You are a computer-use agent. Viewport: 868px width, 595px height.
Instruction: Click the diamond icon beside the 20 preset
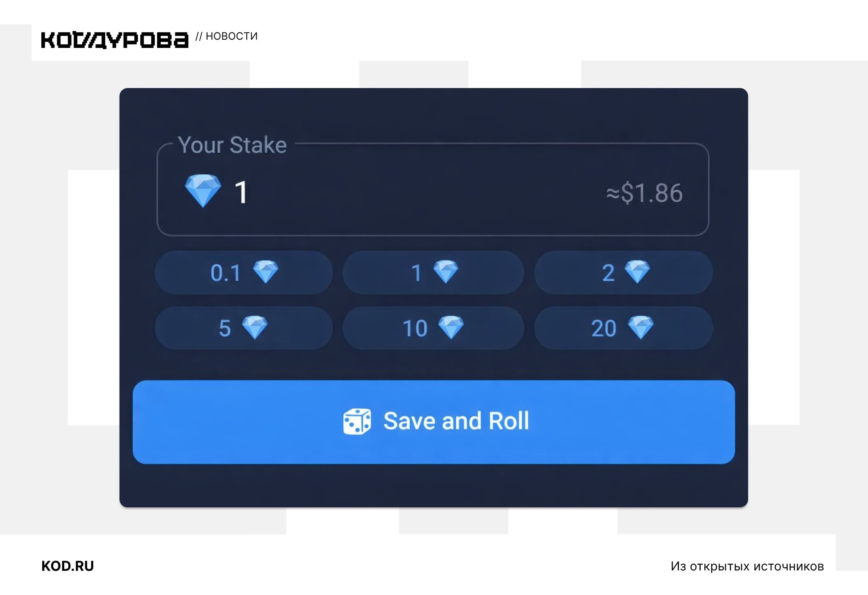(640, 328)
